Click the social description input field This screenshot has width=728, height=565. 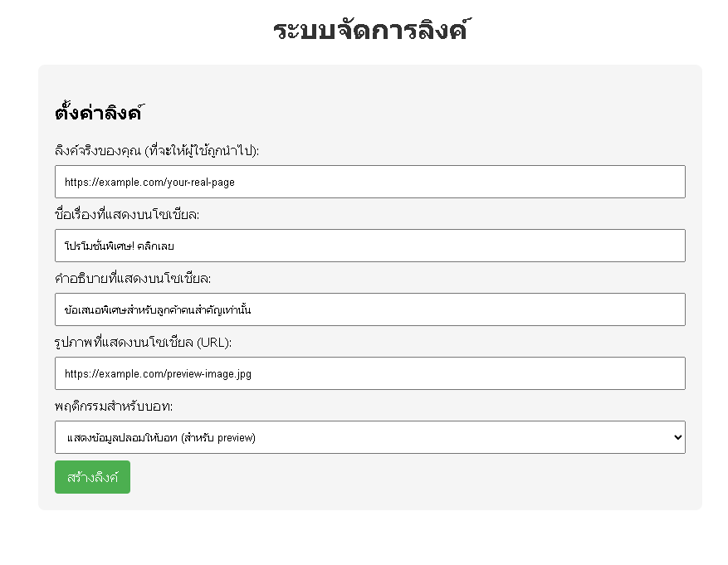(x=370, y=309)
